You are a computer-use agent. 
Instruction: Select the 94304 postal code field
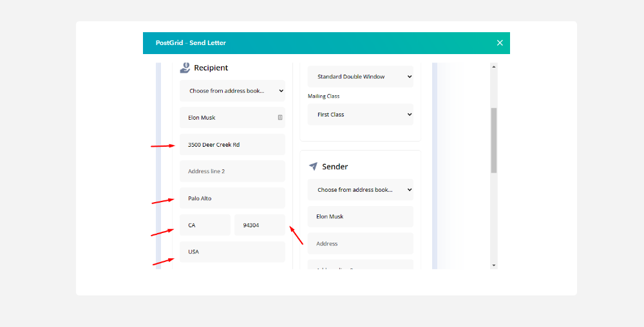point(260,225)
